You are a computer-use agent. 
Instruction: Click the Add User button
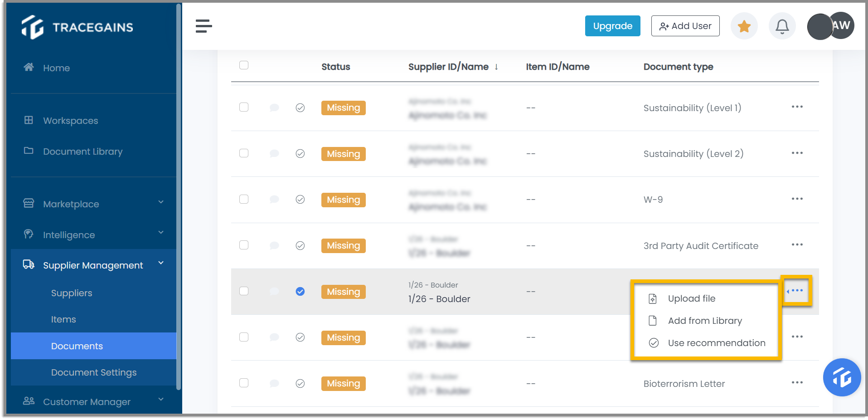(685, 26)
